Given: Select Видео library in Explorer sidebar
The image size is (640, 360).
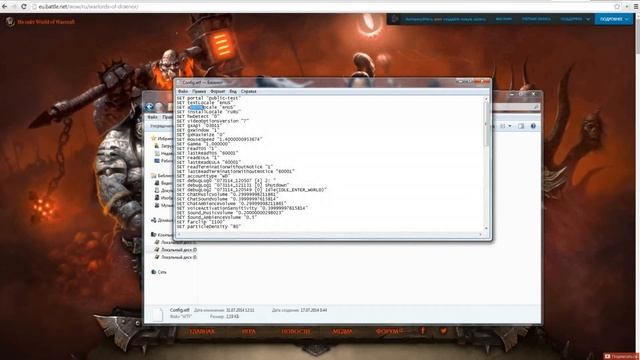Looking at the screenshot, I should (165, 183).
